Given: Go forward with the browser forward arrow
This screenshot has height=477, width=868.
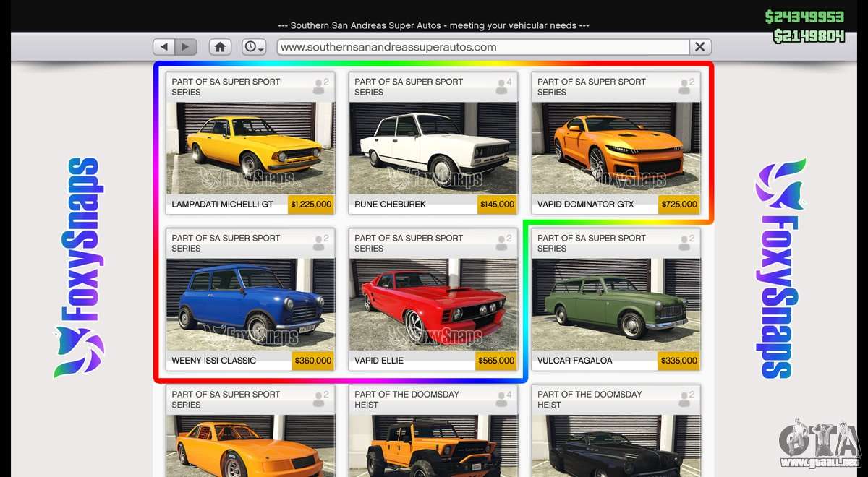Looking at the screenshot, I should [x=186, y=47].
